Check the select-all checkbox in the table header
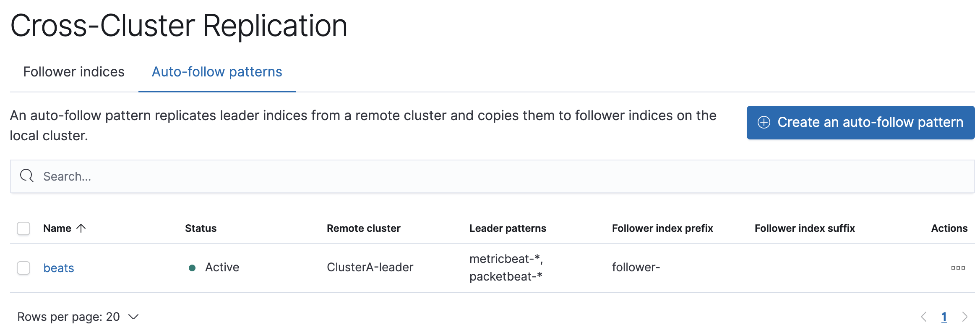The width and height of the screenshot is (980, 336). click(x=23, y=228)
